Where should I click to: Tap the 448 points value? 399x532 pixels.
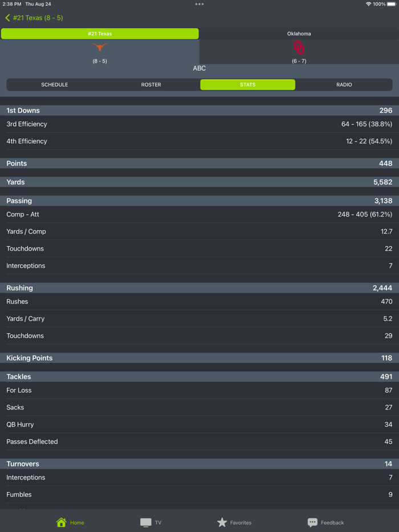(386, 163)
